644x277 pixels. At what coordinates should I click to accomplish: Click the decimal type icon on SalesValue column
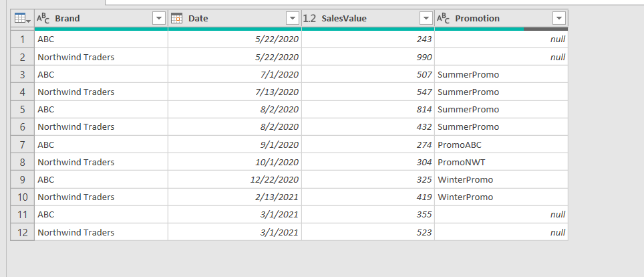tap(309, 18)
